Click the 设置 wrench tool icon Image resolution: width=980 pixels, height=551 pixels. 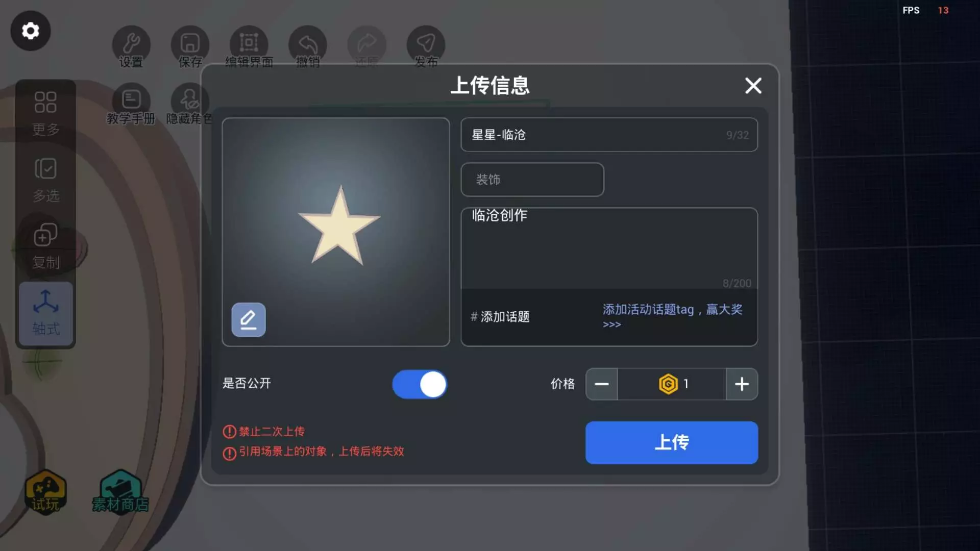[x=131, y=44]
